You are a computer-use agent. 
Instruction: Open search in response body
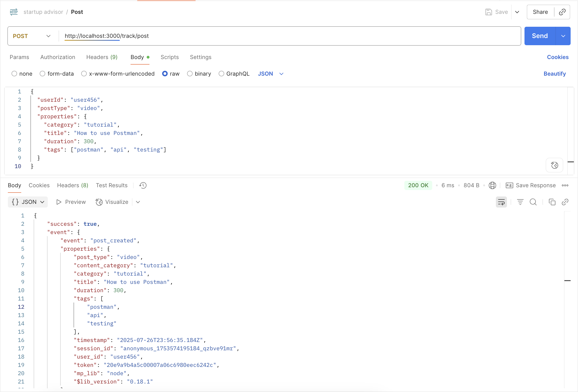pos(533,202)
